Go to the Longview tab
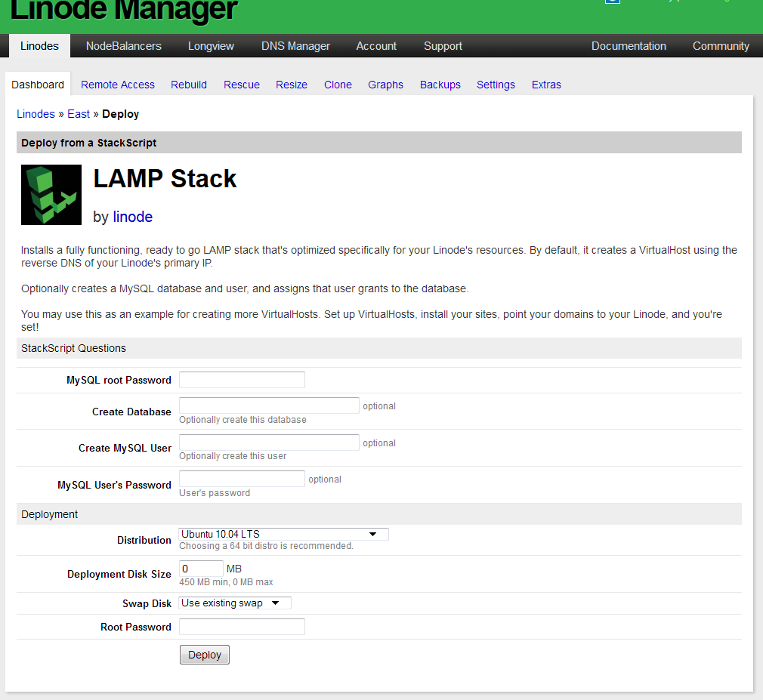Image resolution: width=763 pixels, height=700 pixels. click(x=211, y=46)
